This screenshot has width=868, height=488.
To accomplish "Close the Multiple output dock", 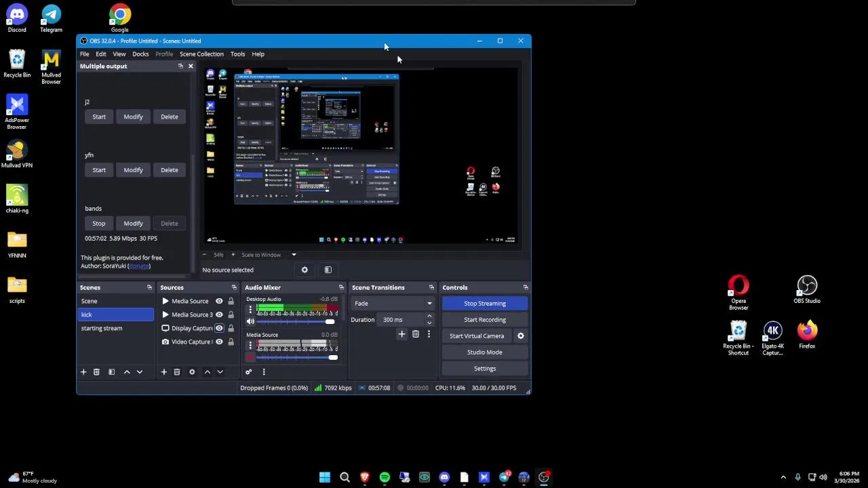I will (x=191, y=66).
